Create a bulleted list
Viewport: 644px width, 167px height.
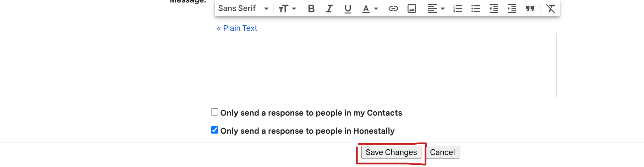(x=476, y=9)
